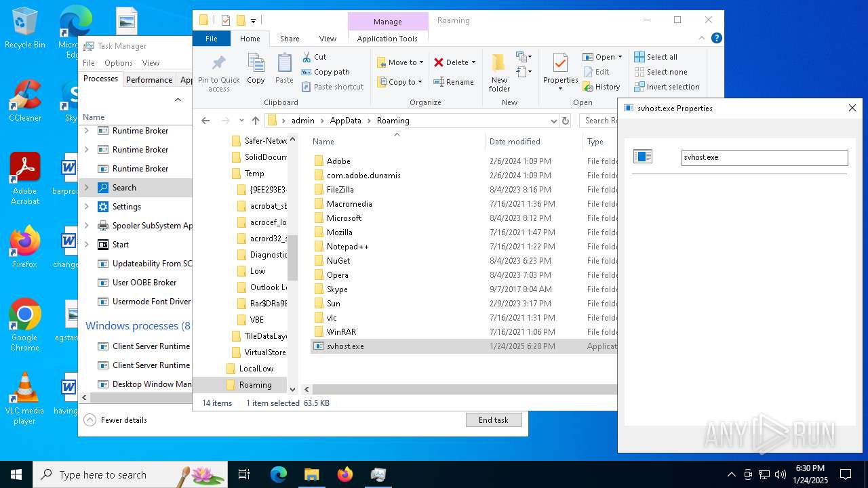Select Temp folder in navigation tree
This screenshot has width=868, height=488.
[x=254, y=174]
